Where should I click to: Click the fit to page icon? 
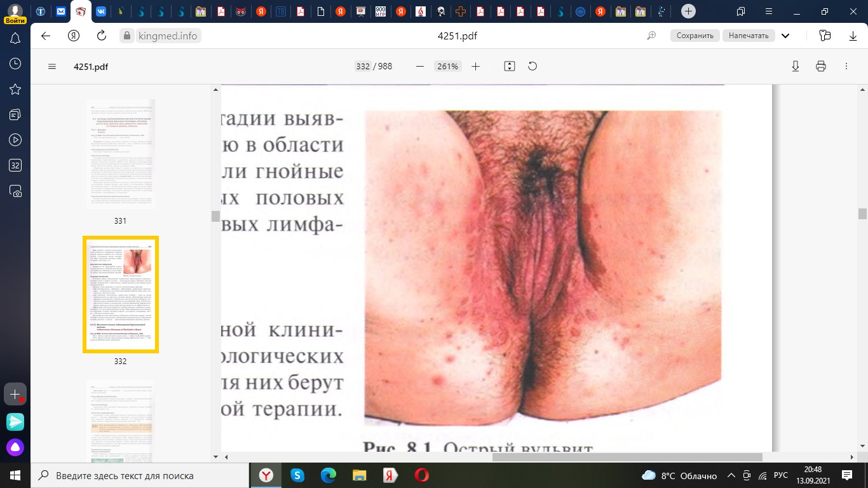coord(509,67)
